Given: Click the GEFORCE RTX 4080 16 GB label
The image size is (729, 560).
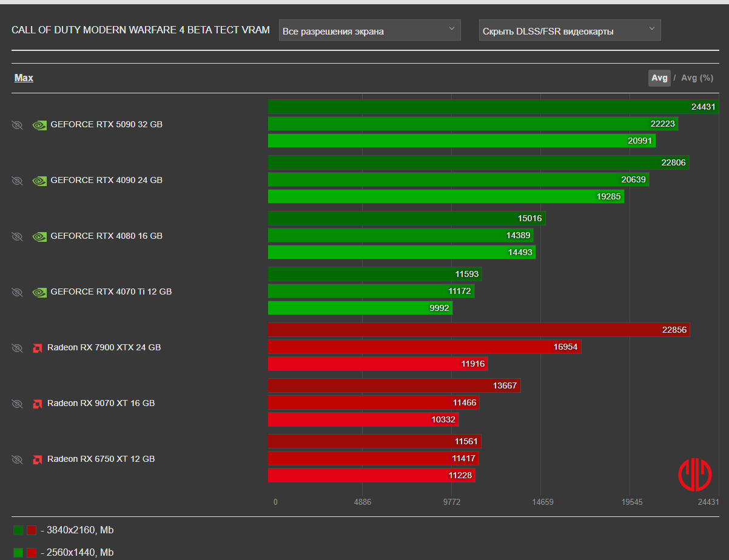Looking at the screenshot, I should pyautogui.click(x=107, y=236).
